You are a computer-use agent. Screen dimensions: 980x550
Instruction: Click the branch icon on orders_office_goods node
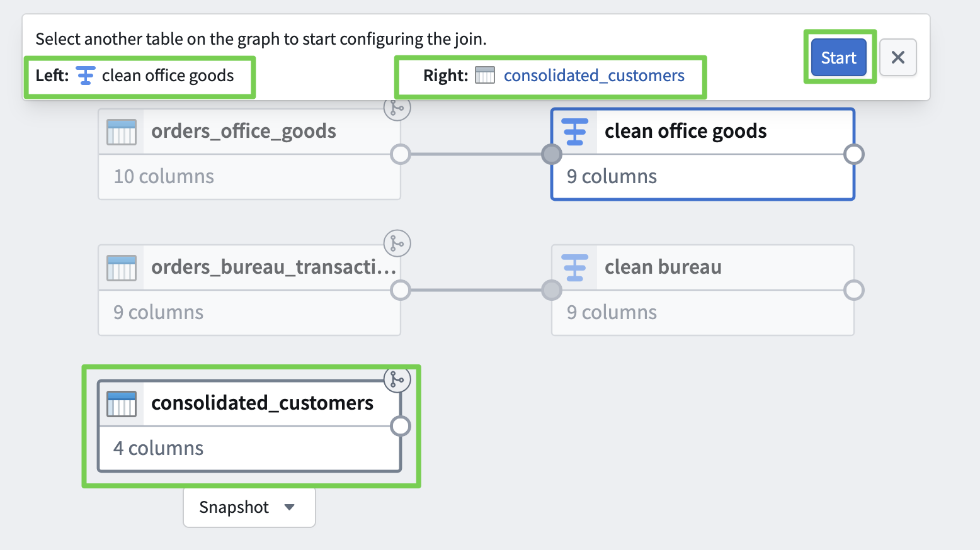coord(397,108)
